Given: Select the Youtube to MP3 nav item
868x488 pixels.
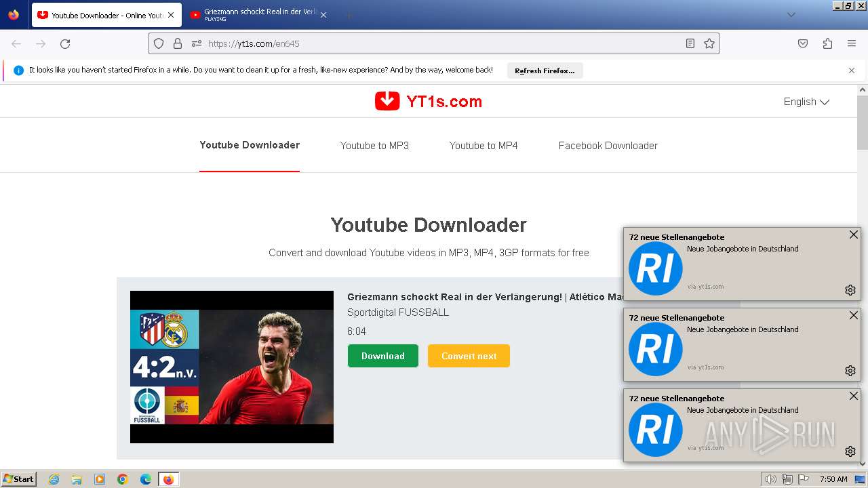Looking at the screenshot, I should coord(374,146).
